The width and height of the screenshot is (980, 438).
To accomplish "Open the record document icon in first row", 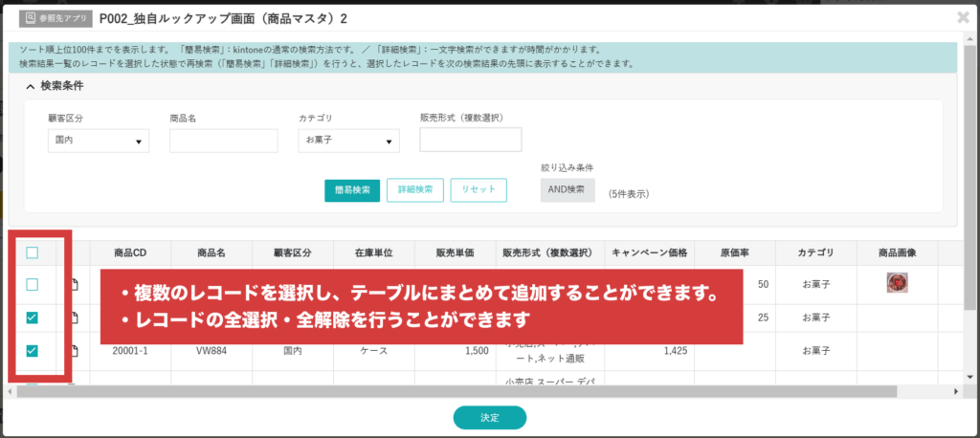I will pyautogui.click(x=73, y=285).
